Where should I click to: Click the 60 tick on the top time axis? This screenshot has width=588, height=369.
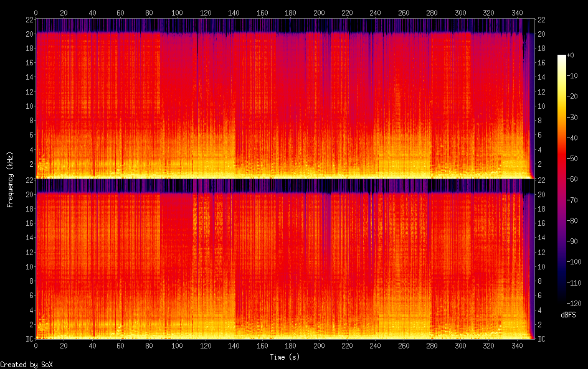(121, 12)
